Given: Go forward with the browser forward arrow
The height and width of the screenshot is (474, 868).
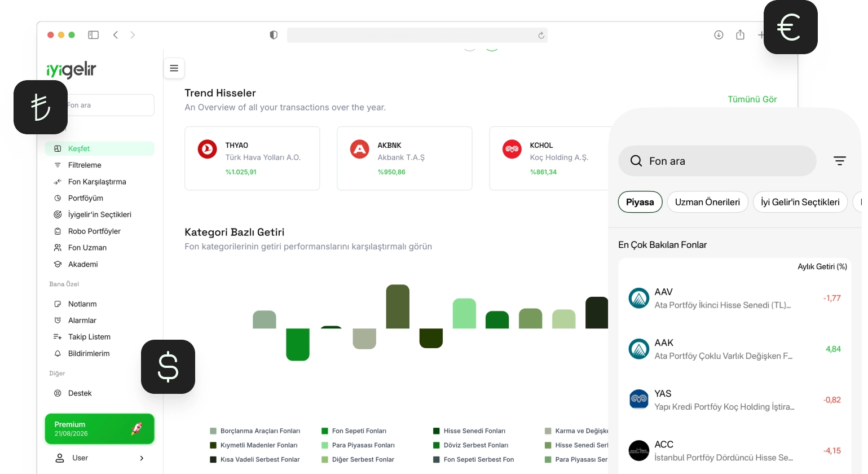Looking at the screenshot, I should tap(133, 35).
